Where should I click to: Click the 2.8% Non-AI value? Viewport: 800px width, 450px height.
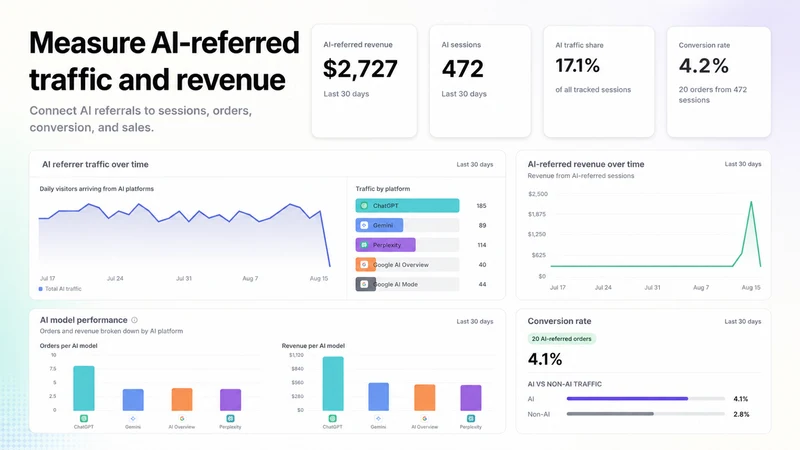click(x=741, y=414)
